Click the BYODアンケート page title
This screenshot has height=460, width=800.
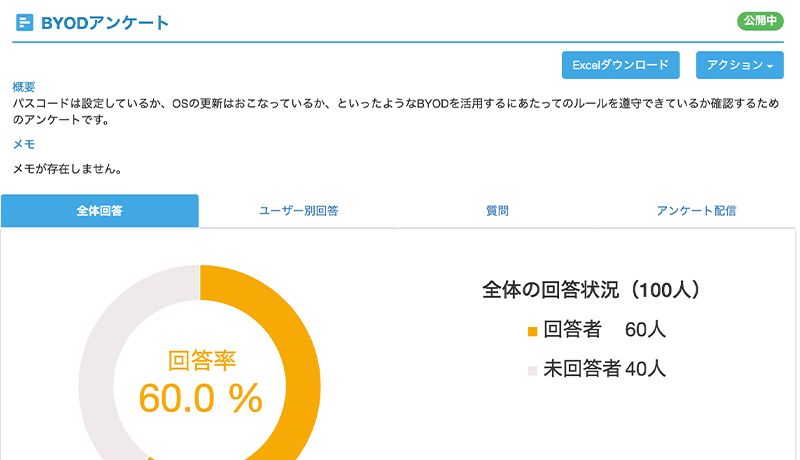click(x=105, y=23)
